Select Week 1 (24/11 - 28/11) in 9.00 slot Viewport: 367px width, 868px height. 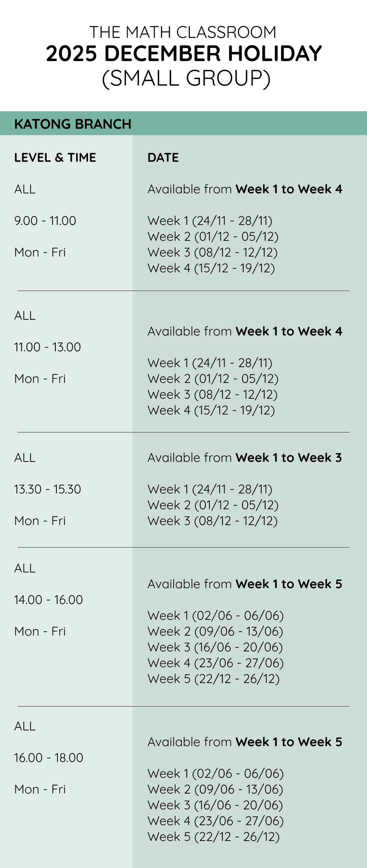tap(210, 221)
